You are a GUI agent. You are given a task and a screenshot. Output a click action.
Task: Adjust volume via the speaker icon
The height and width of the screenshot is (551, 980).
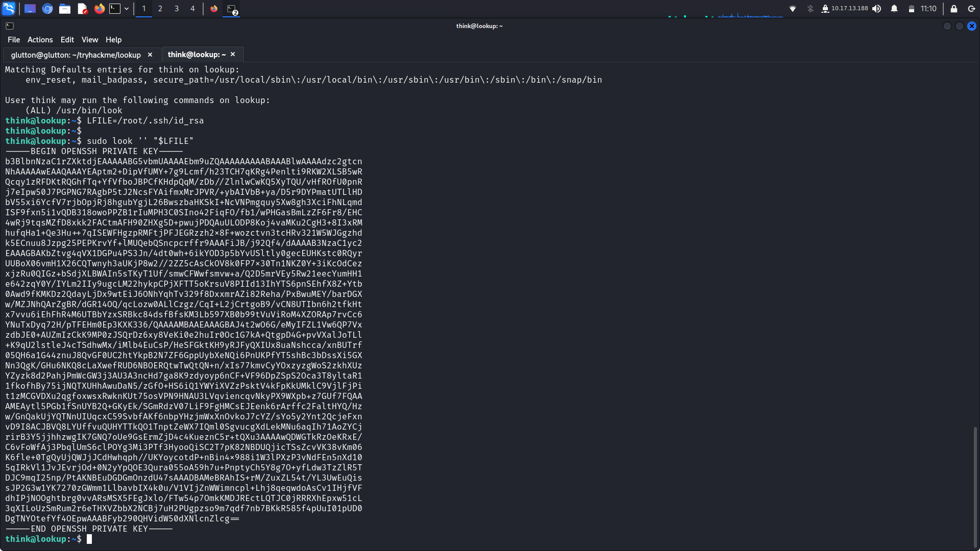[x=876, y=8]
